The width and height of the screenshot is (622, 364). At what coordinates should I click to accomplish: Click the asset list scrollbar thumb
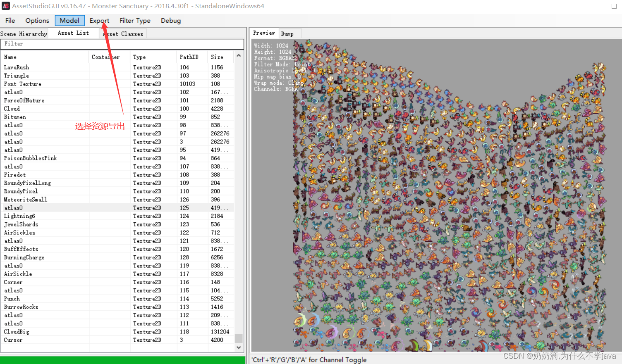(239, 338)
